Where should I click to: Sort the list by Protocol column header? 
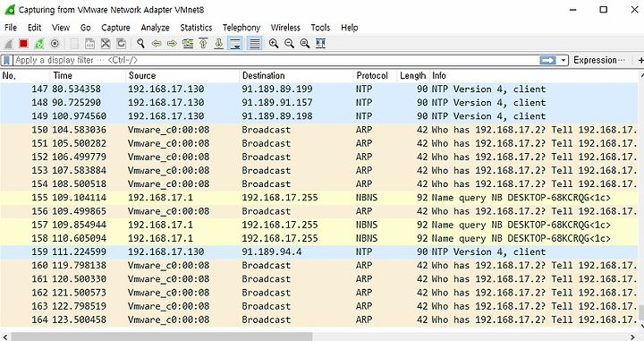(x=372, y=75)
